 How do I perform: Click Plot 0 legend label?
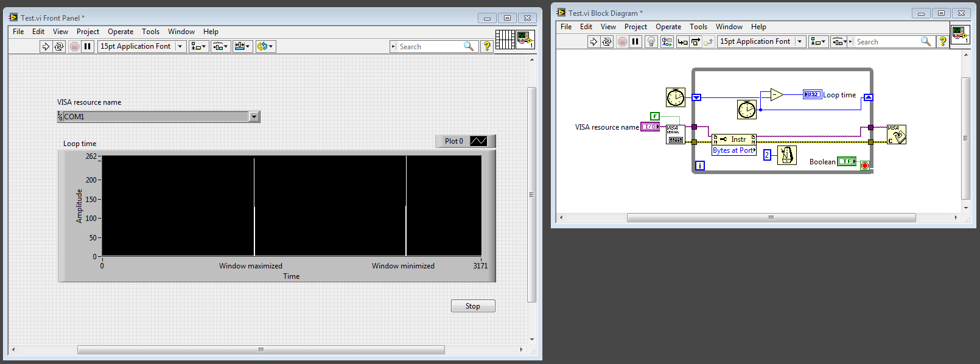(453, 141)
